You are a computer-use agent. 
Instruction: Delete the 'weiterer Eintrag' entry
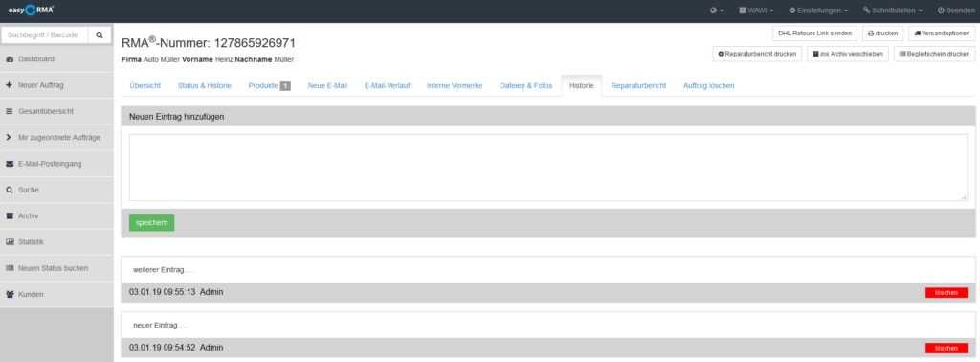coord(946,293)
